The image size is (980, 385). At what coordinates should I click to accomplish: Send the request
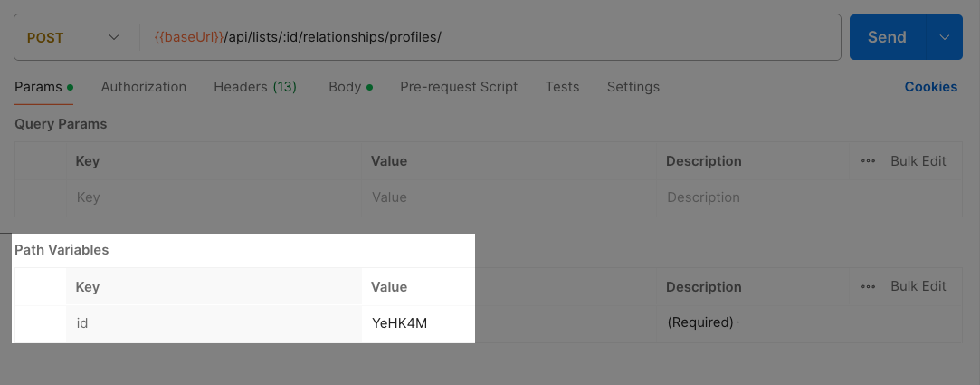tap(887, 37)
